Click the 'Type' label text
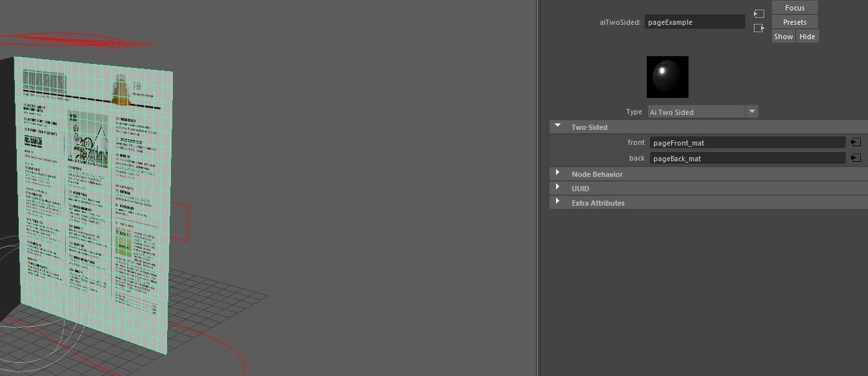 point(634,112)
